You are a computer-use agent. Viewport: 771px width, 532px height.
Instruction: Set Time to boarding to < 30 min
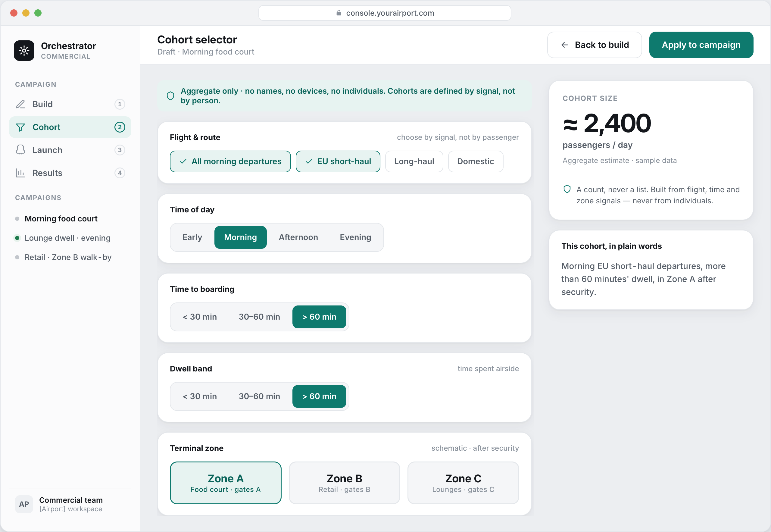(x=200, y=317)
